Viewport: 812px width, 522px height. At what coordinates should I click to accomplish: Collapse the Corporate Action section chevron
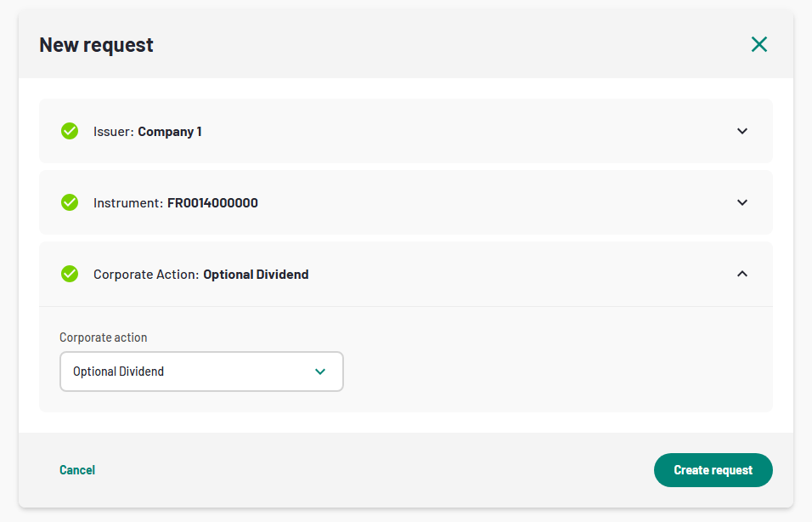[x=742, y=274]
